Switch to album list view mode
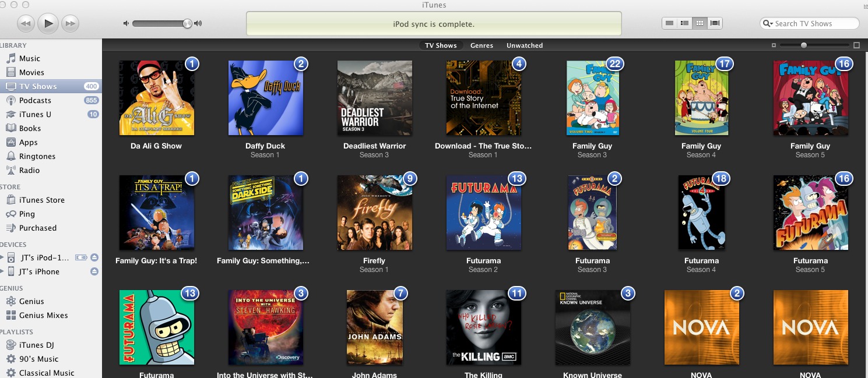This screenshot has height=378, width=868. [x=685, y=23]
